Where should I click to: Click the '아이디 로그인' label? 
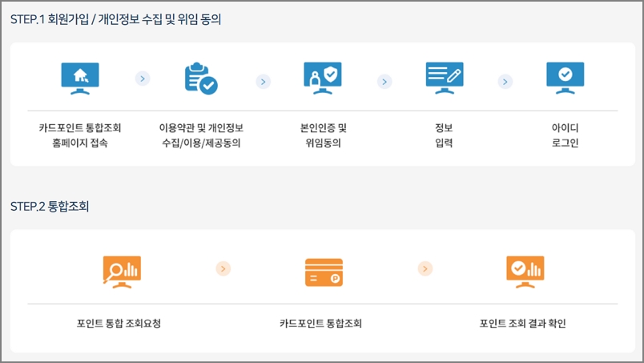(x=566, y=135)
